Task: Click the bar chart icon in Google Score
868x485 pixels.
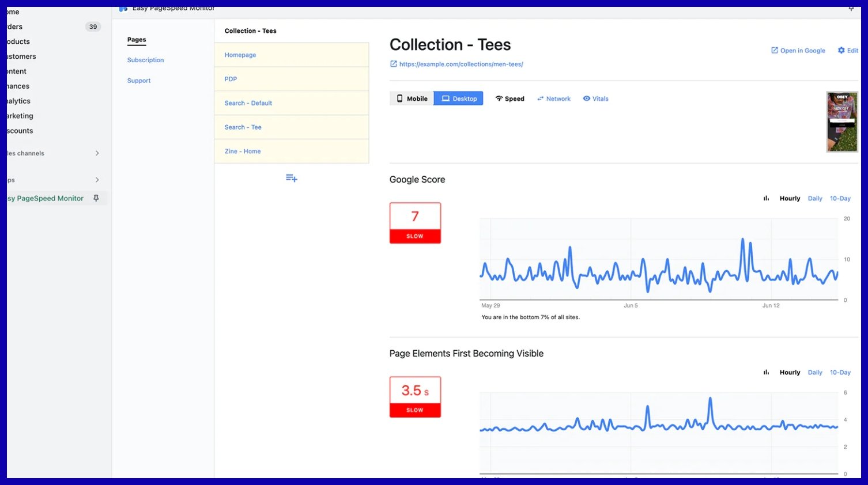Action: 766,198
